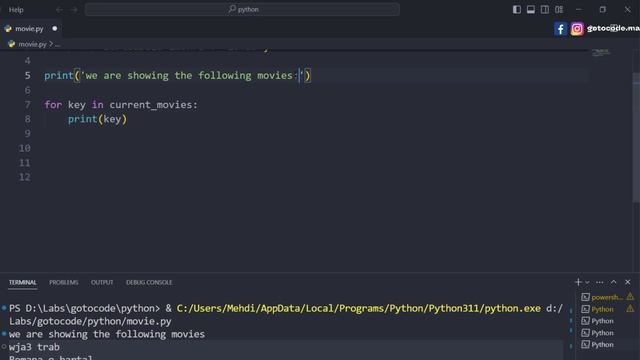
Task: Click 'wja3 trab' terminal output line
Action: click(34, 347)
